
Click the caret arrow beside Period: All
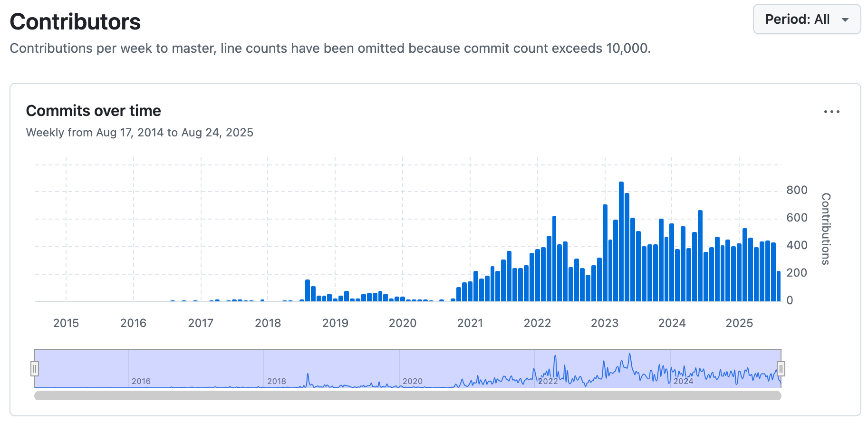(x=845, y=20)
